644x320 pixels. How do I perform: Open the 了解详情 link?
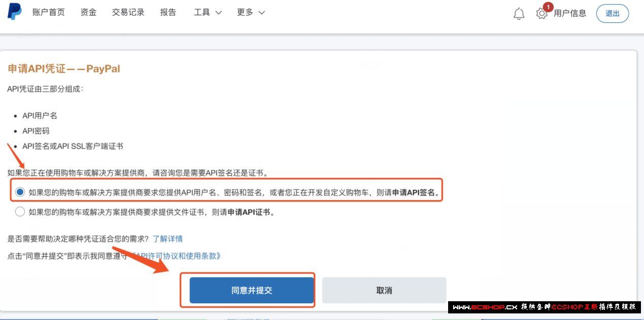click(167, 239)
